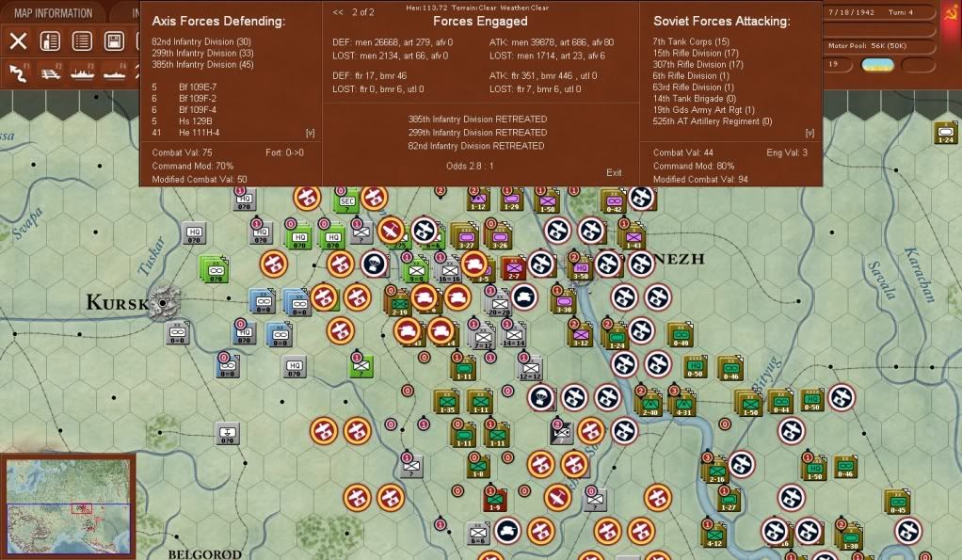
Task: Select the unit counter labeled 0-45
Action: click(898, 503)
